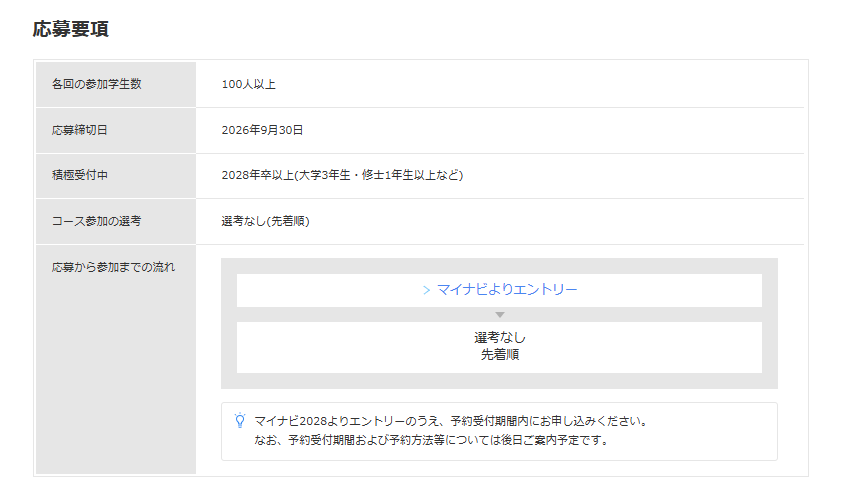
Task: Click the lightbulb tip icon
Action: [x=240, y=421]
